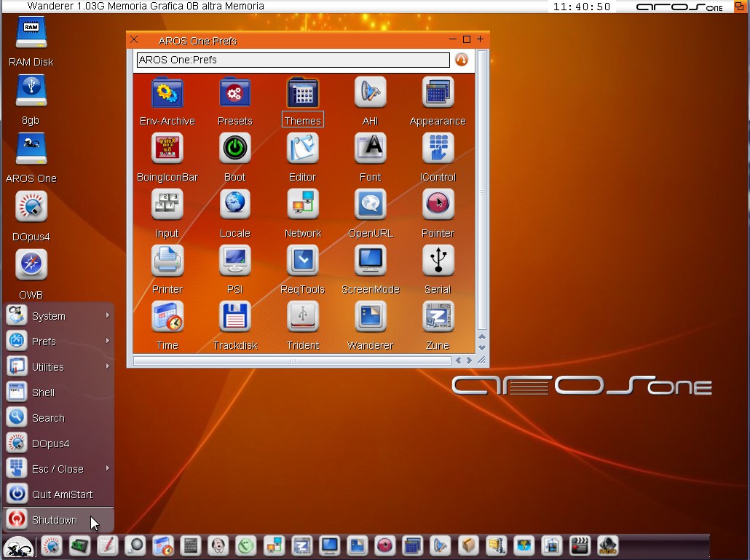Open Shell from the start menu

pos(43,393)
